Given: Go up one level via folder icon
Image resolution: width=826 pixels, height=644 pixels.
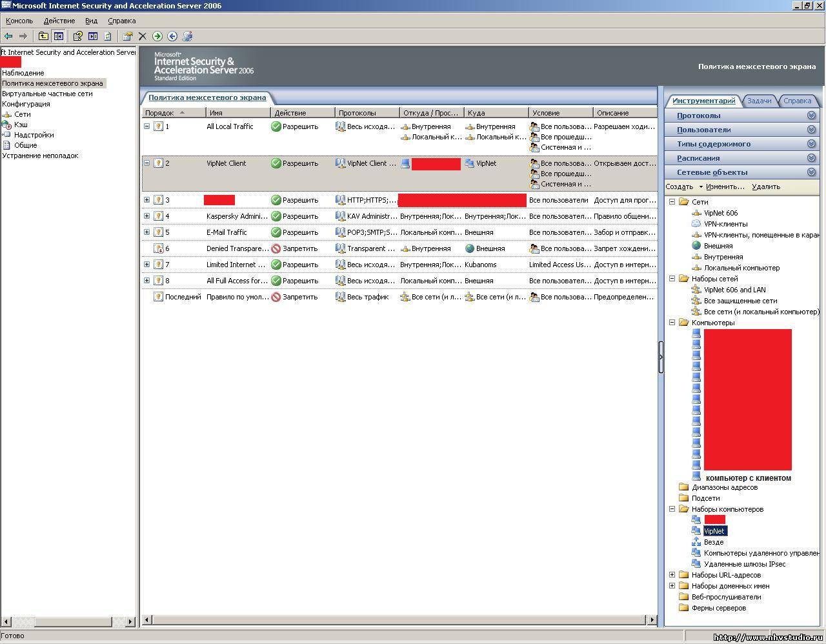Looking at the screenshot, I should (43, 36).
